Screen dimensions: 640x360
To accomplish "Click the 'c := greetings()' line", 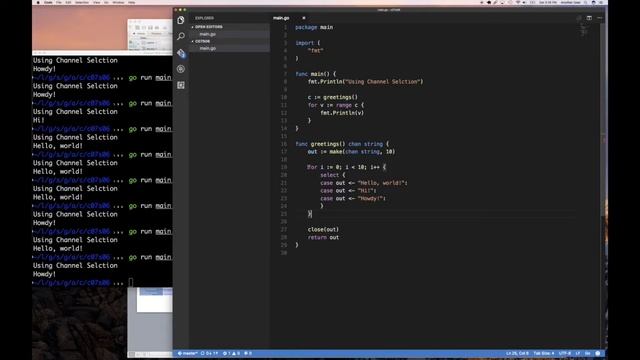I will pyautogui.click(x=333, y=97).
